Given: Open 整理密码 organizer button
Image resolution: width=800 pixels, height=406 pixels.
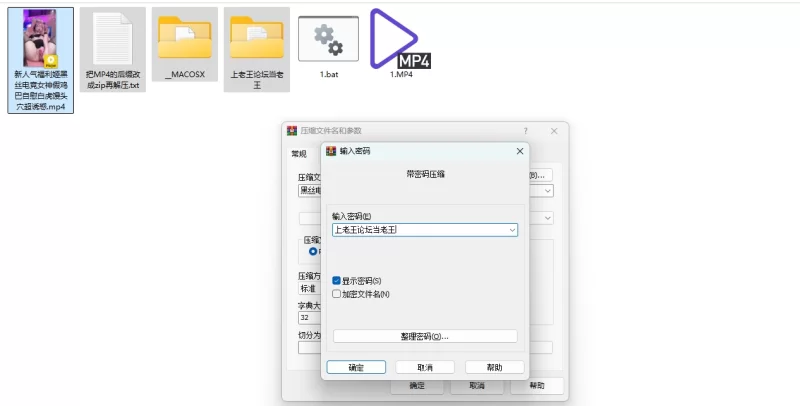Looking at the screenshot, I should click(425, 336).
